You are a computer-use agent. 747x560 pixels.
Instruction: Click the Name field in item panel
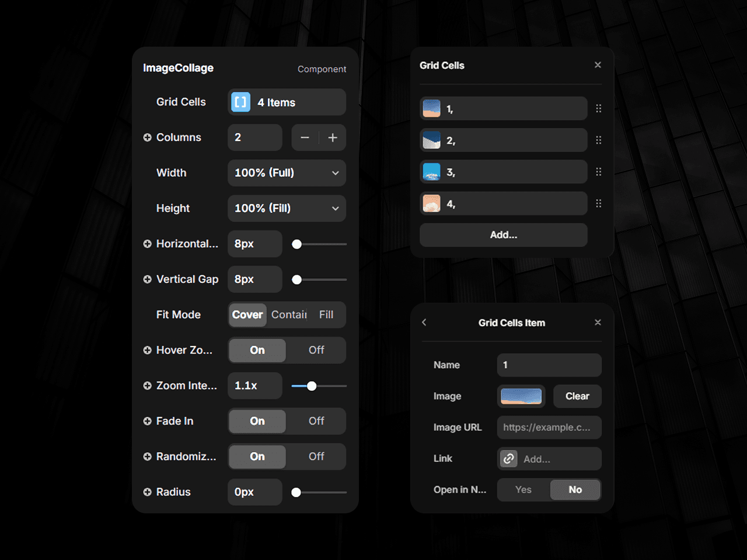549,365
